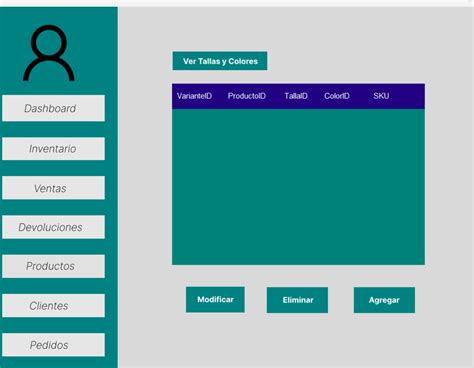Select the Pedidos menu item
474x368 pixels.
coord(53,345)
